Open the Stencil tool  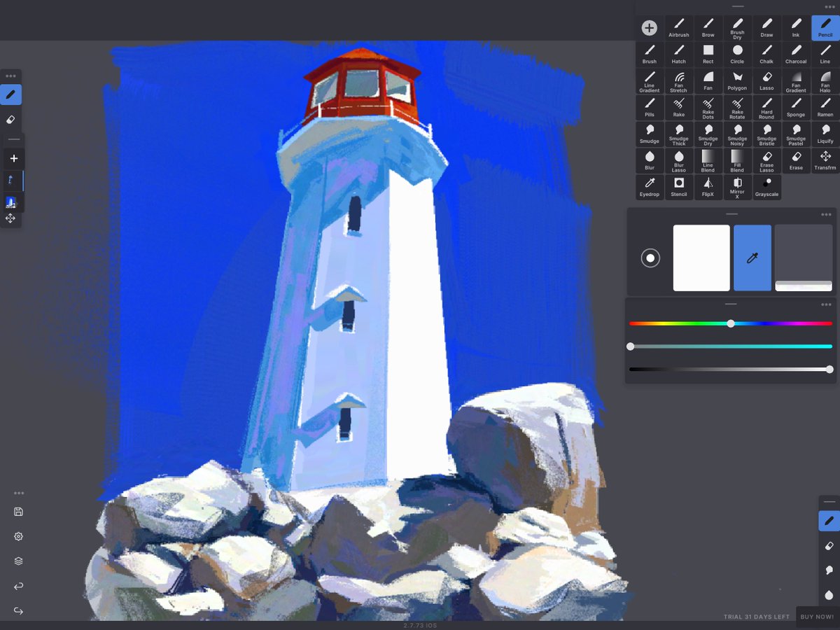coord(679,188)
